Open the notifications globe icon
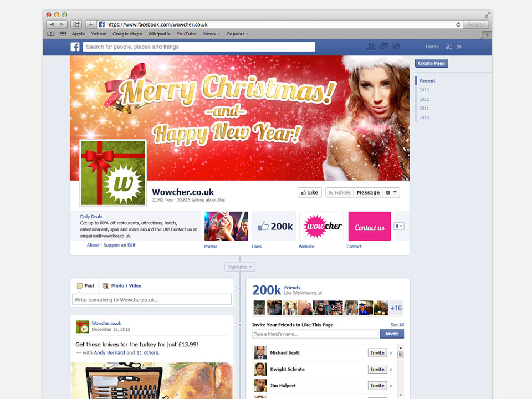 (396, 47)
